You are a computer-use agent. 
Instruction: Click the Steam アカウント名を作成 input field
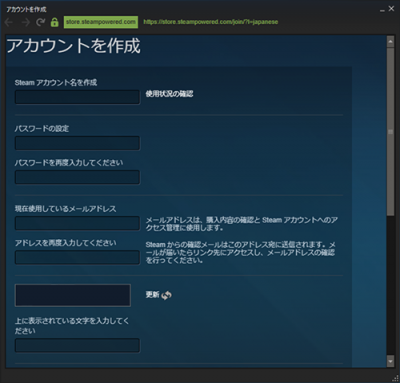click(77, 97)
